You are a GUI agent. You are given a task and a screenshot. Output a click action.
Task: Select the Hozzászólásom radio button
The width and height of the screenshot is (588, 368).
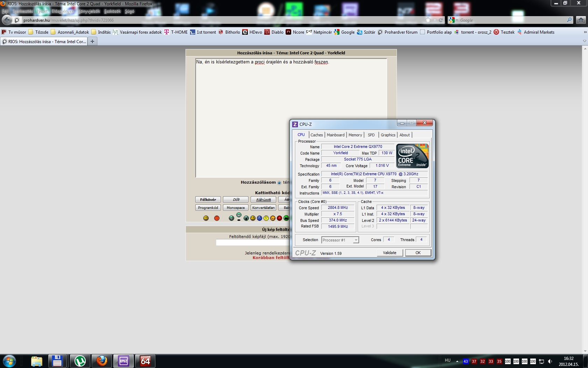click(x=279, y=183)
